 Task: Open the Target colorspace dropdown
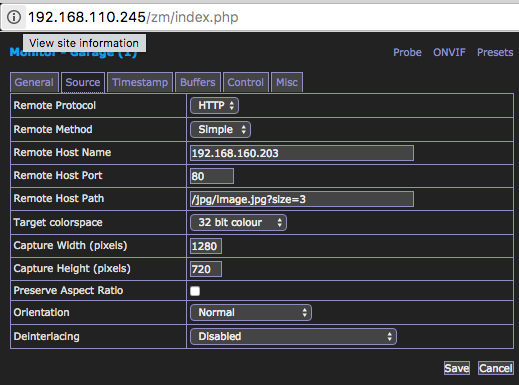tap(238, 222)
